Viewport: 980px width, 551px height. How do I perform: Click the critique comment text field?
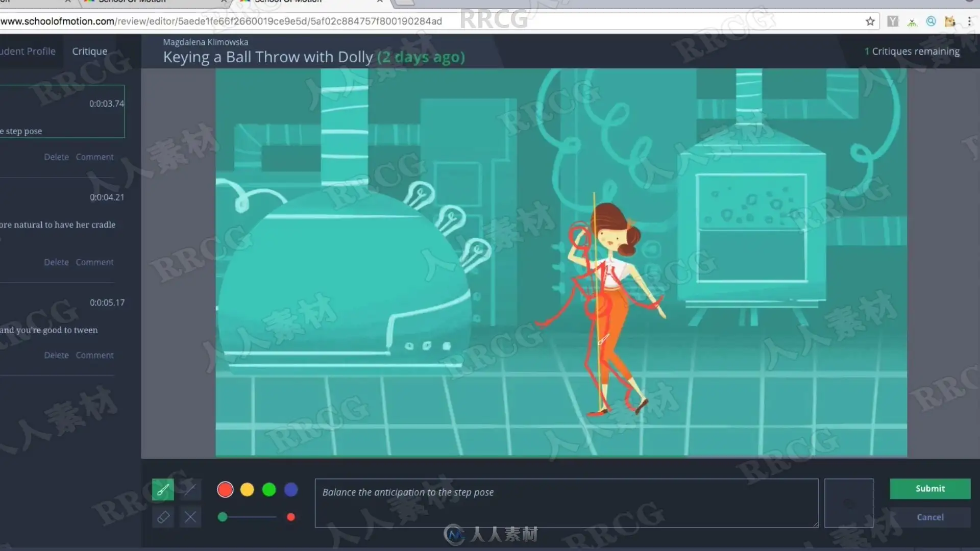point(567,503)
